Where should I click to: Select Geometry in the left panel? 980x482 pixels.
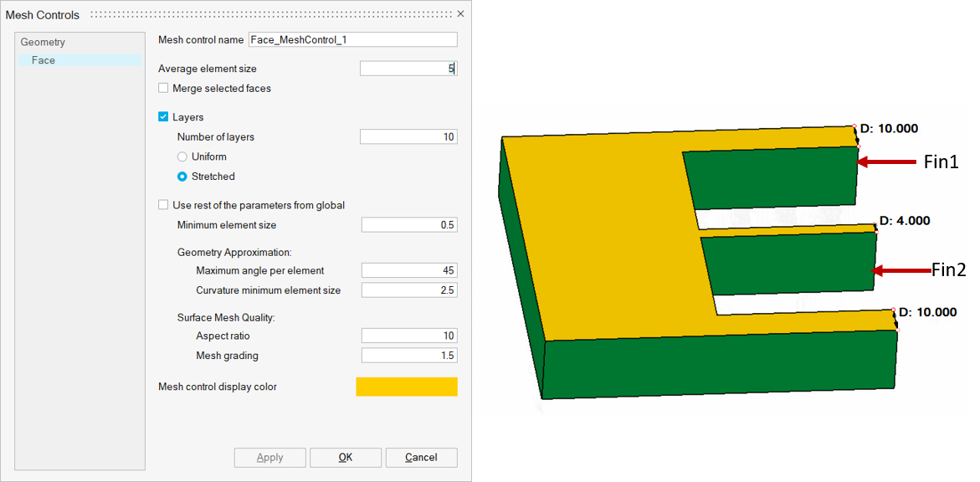43,42
